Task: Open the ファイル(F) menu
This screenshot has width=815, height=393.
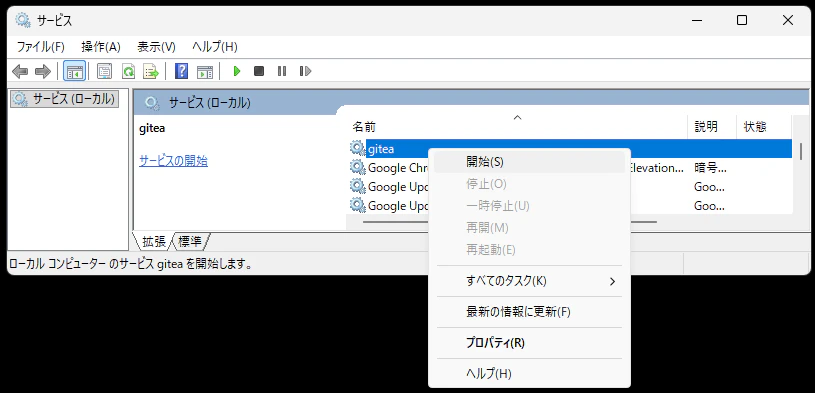Action: pyautogui.click(x=41, y=47)
